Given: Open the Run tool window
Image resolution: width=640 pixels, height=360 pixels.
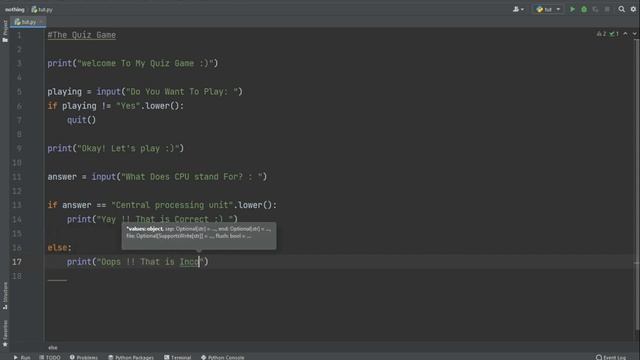Looking at the screenshot, I should pos(22,357).
